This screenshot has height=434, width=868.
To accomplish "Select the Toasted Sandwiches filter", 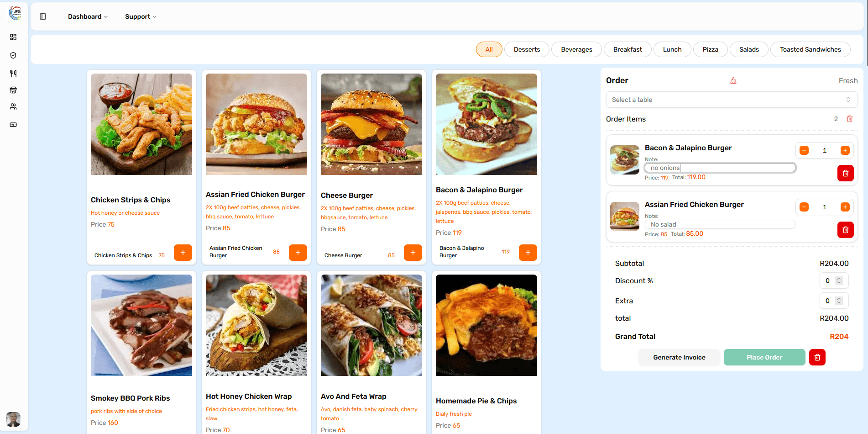I will 810,49.
